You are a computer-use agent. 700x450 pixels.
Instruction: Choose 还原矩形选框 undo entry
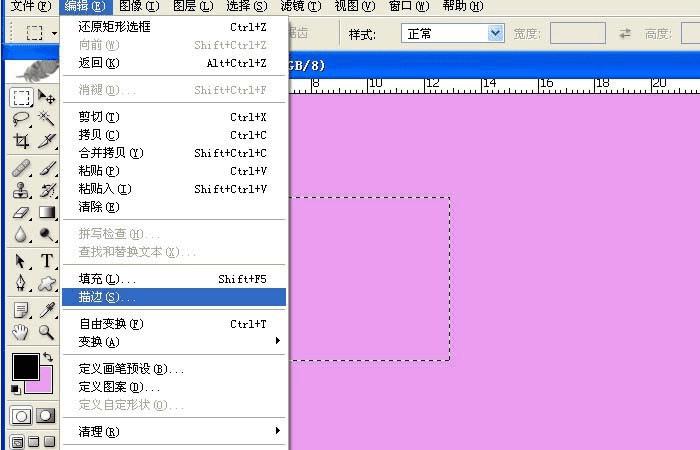click(x=174, y=27)
